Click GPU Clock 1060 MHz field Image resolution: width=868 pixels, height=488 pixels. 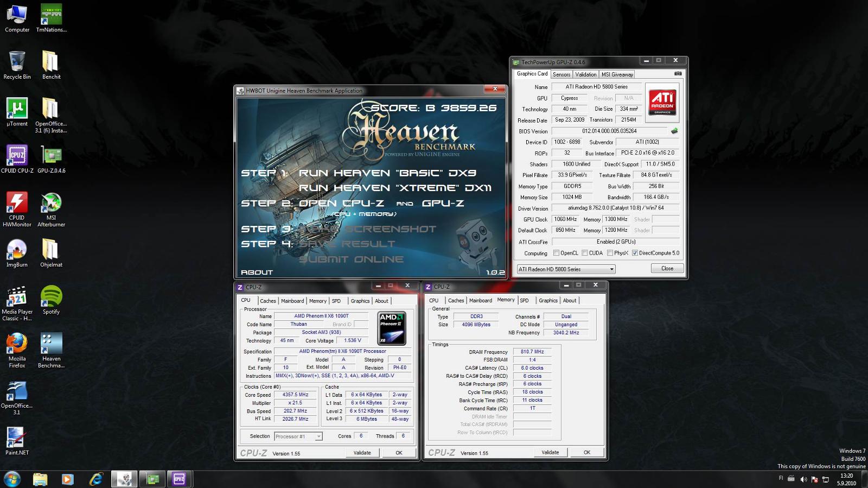[565, 219]
